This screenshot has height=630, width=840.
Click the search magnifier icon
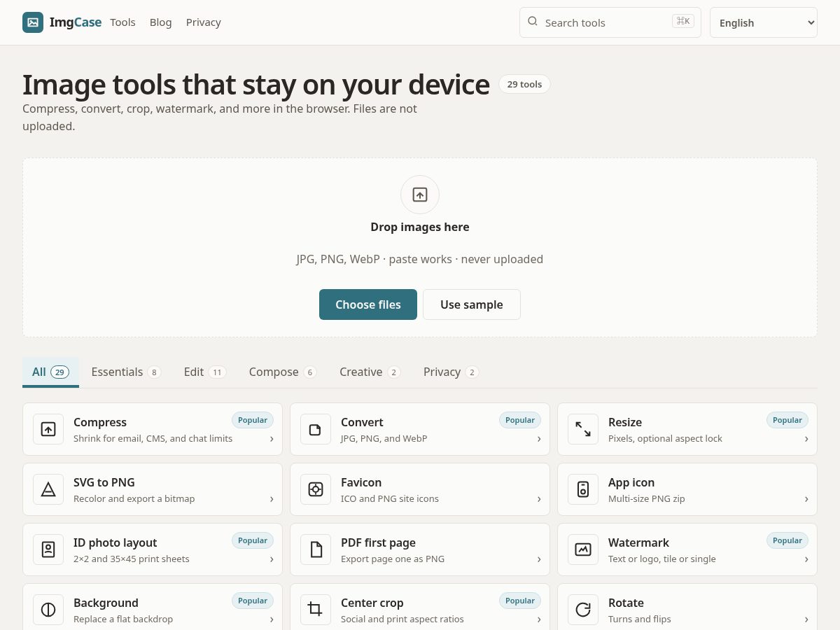click(x=533, y=22)
